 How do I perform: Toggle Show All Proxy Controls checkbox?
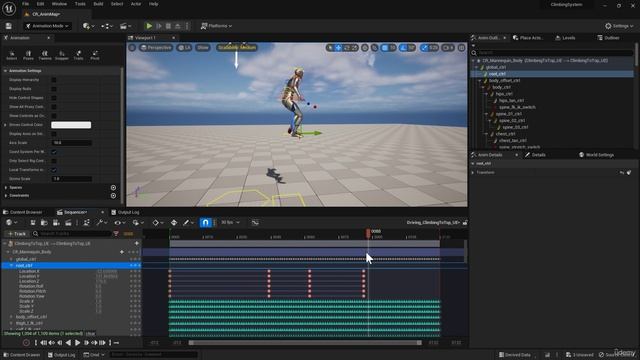tap(54, 107)
